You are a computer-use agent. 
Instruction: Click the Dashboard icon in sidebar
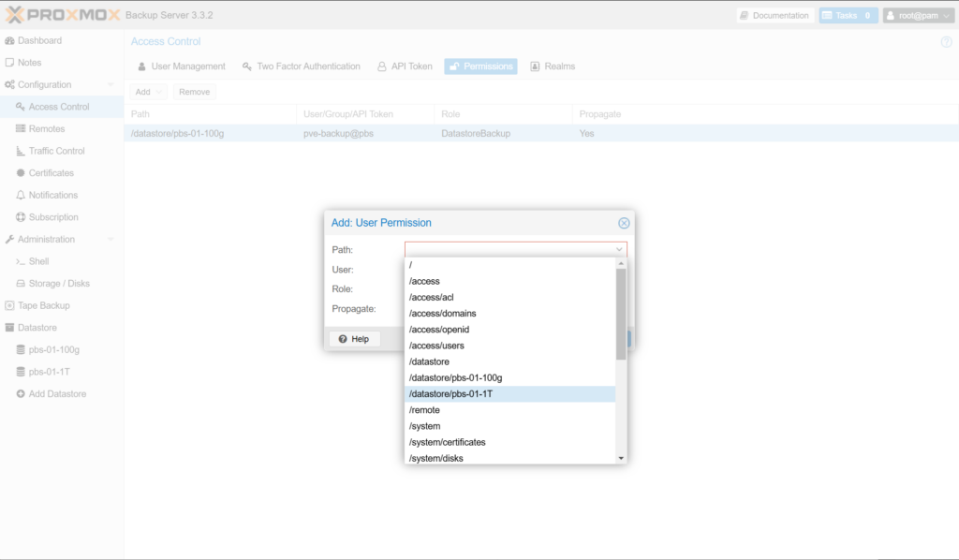pyautogui.click(x=9, y=40)
